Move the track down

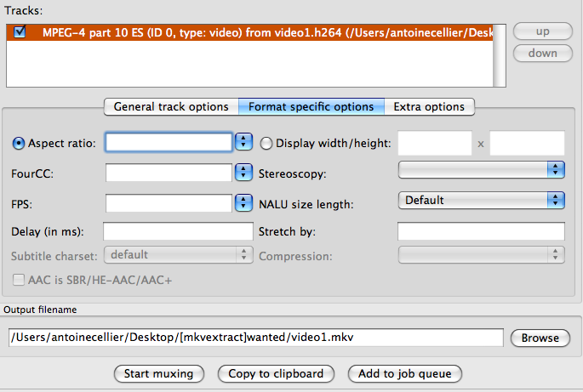click(x=543, y=53)
